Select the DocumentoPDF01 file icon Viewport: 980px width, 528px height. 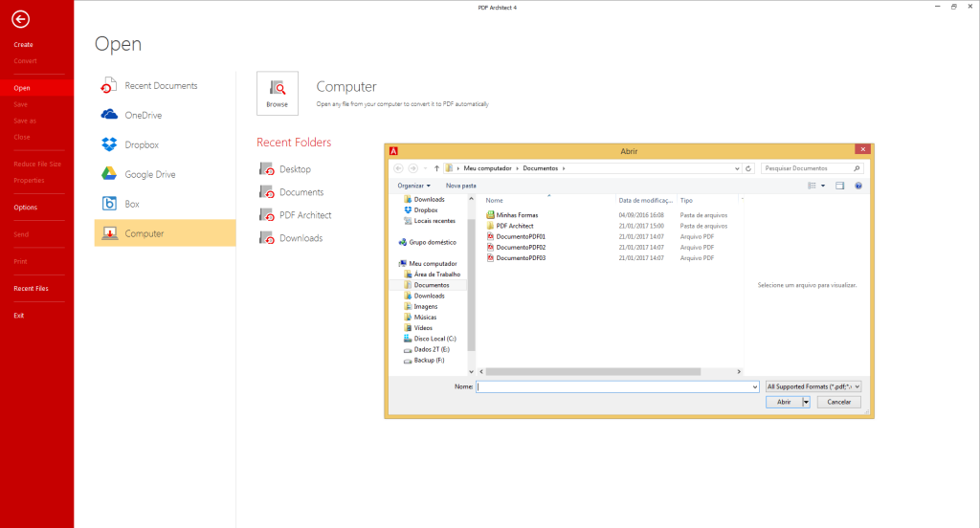[491, 236]
